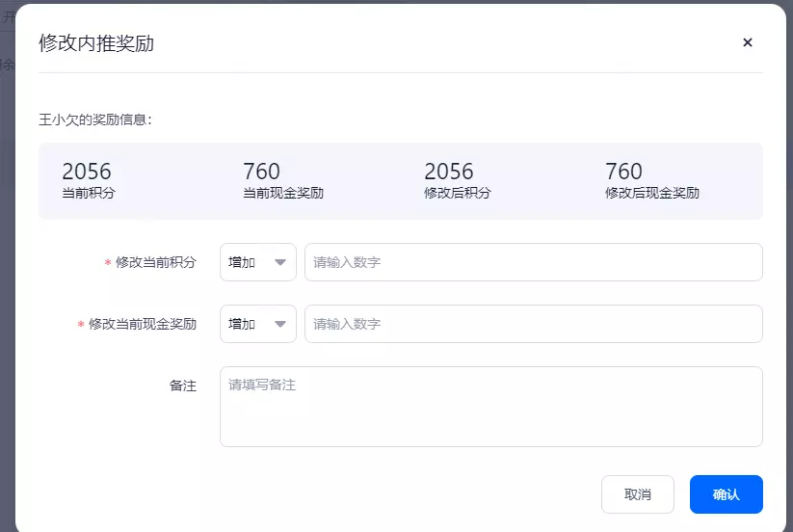Focus the 修改当前积分 number input field
The image size is (793, 532).
534,262
